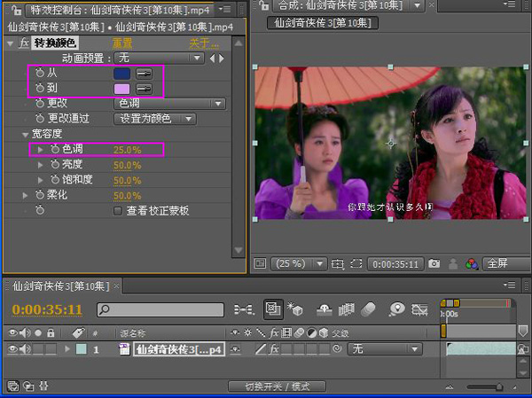Click 色调 value 25.0%
The image size is (532, 398).
coord(127,150)
